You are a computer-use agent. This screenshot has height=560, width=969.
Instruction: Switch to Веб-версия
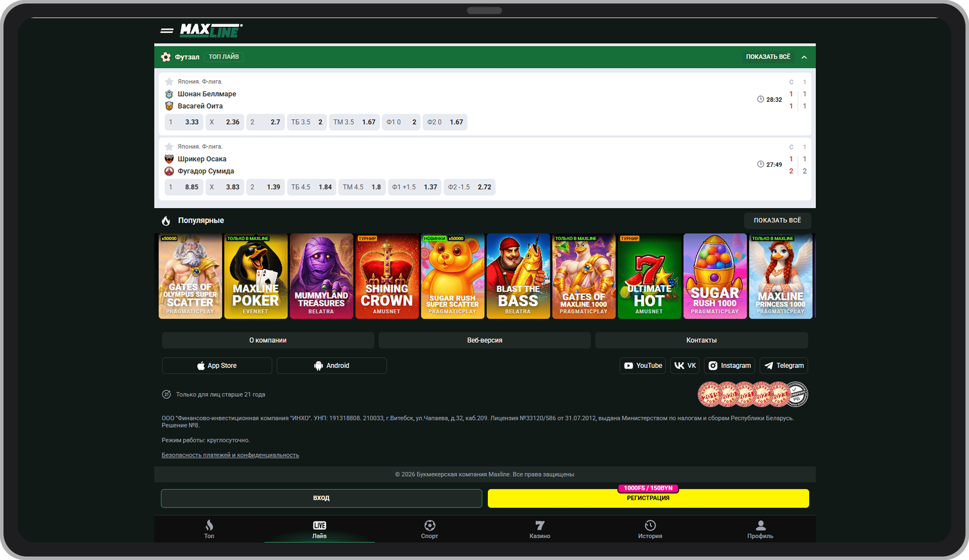click(485, 341)
